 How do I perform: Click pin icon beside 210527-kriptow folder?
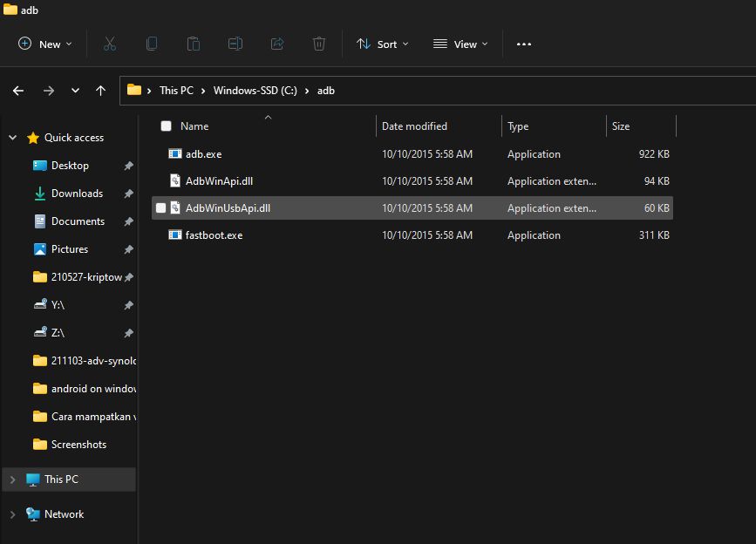[x=128, y=277]
